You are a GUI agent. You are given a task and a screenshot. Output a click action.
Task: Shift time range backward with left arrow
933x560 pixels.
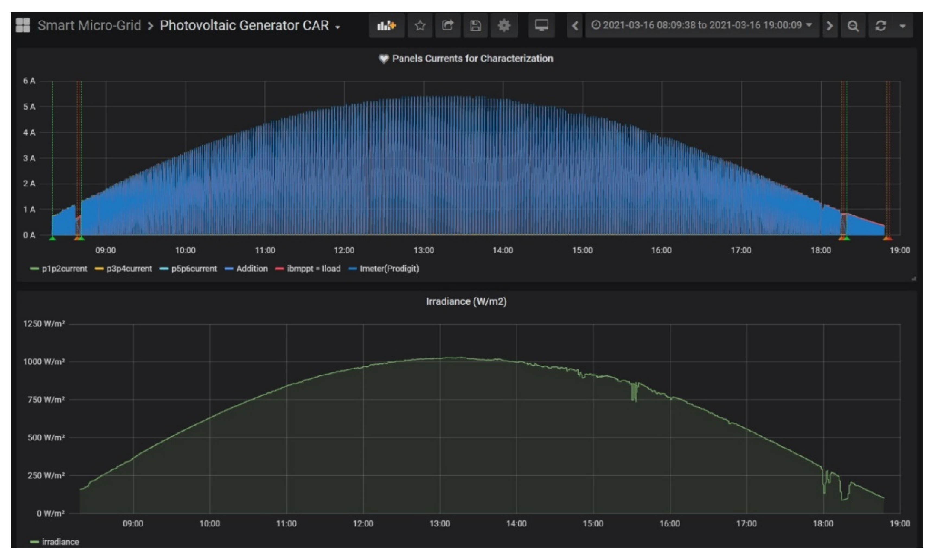point(575,26)
